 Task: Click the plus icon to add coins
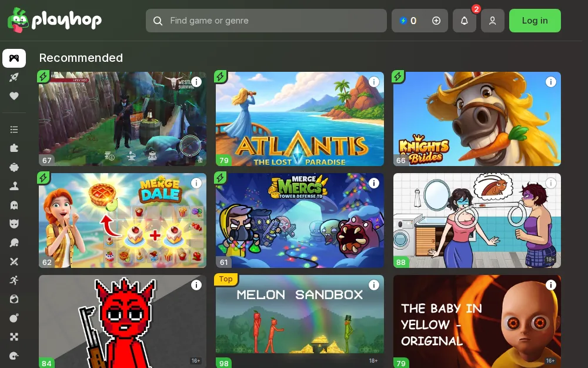pyautogui.click(x=436, y=21)
